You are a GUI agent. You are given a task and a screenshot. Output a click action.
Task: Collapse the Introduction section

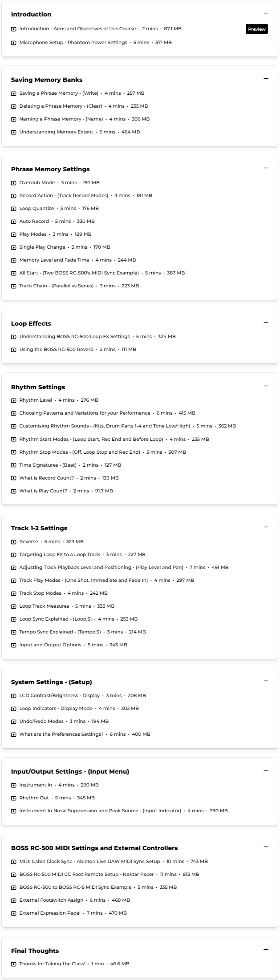click(x=266, y=14)
